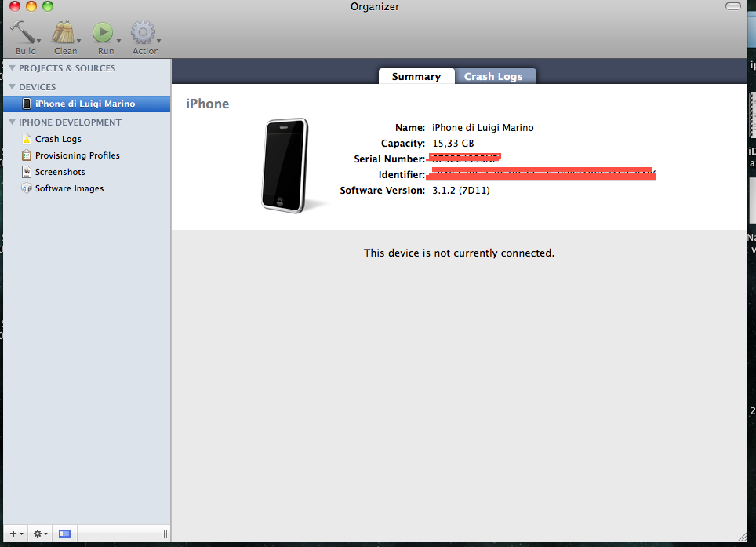Click the capacity value 15,33 GB
The height and width of the screenshot is (547, 756).
pyautogui.click(x=453, y=144)
